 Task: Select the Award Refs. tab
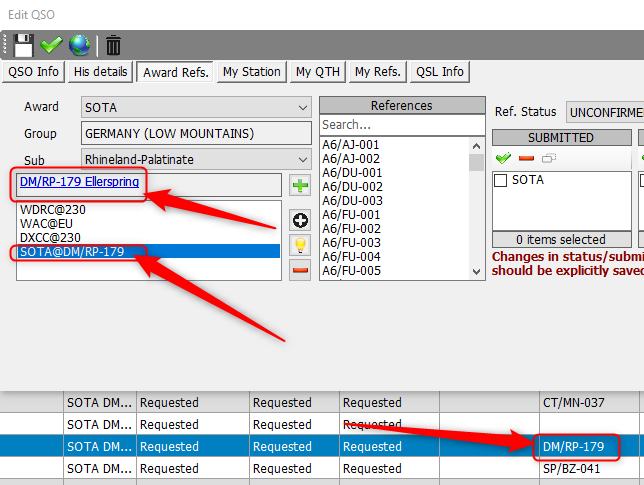(x=175, y=73)
